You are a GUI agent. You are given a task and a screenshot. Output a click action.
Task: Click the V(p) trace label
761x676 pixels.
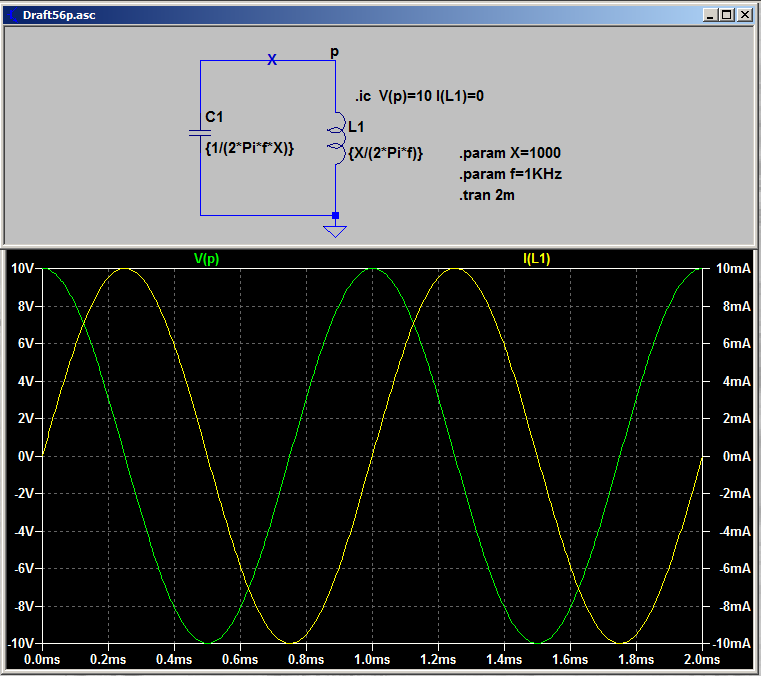tap(206, 259)
